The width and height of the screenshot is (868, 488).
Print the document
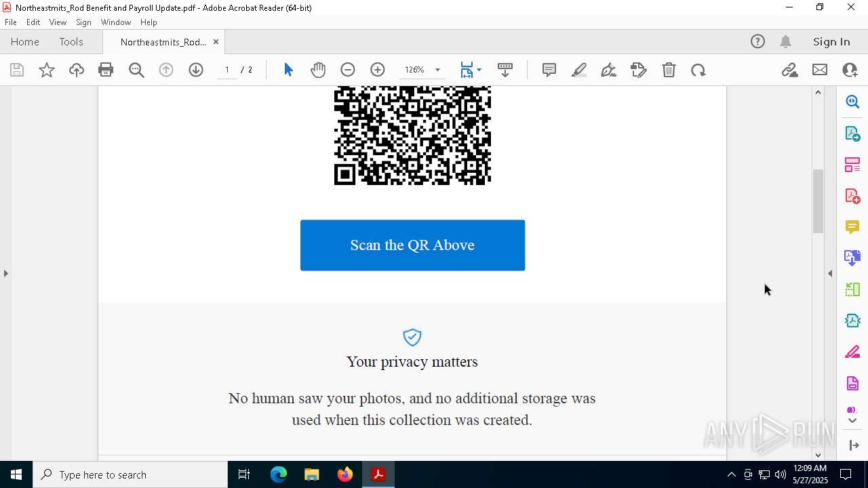coord(106,70)
